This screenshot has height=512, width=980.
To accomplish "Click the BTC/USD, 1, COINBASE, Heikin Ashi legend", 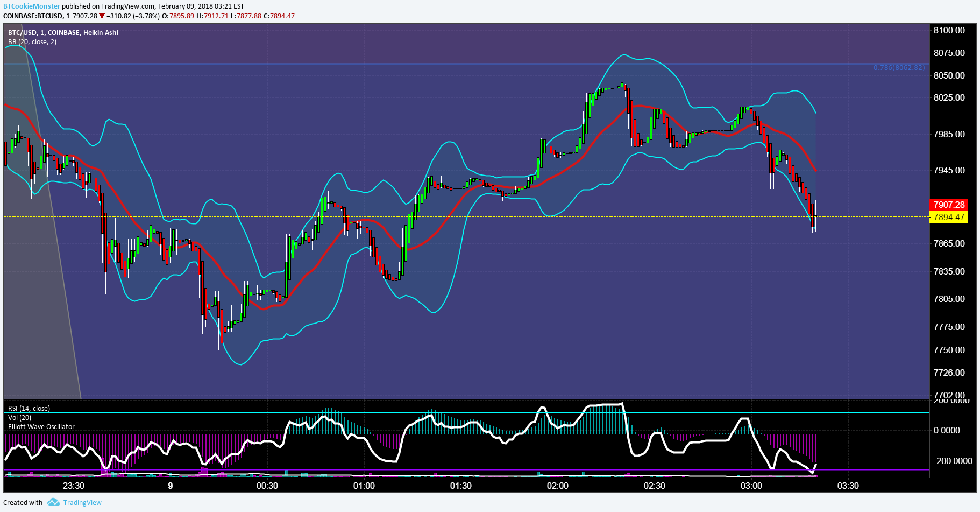I will 63,32.
